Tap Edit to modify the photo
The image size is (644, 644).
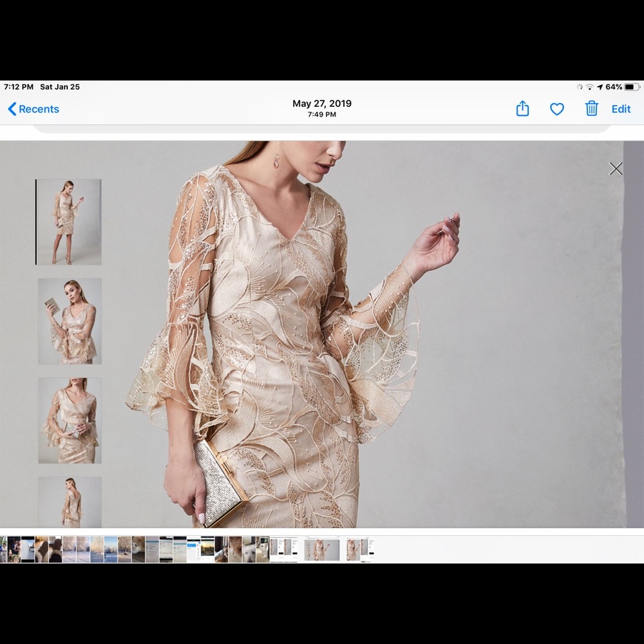point(621,109)
